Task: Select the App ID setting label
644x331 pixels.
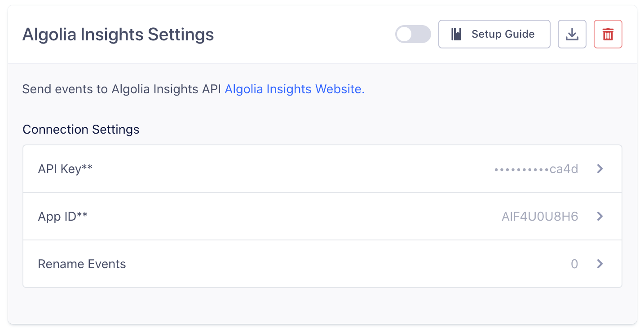Action: 62,217
